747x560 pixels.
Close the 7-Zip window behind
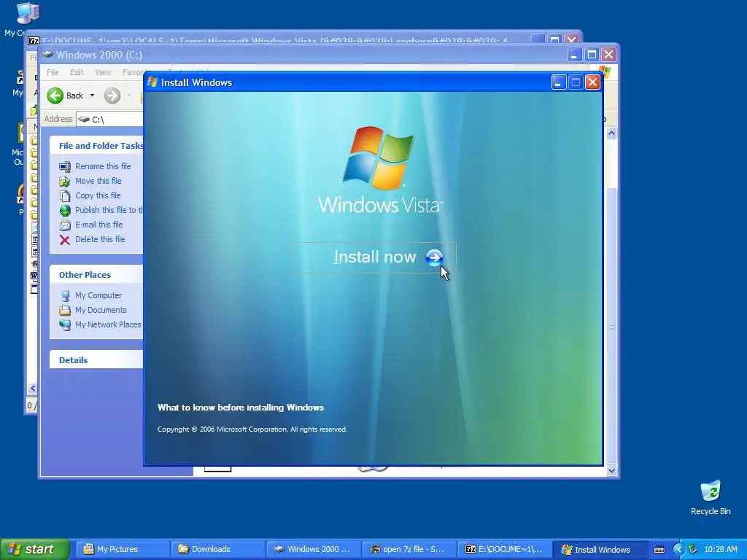(572, 39)
